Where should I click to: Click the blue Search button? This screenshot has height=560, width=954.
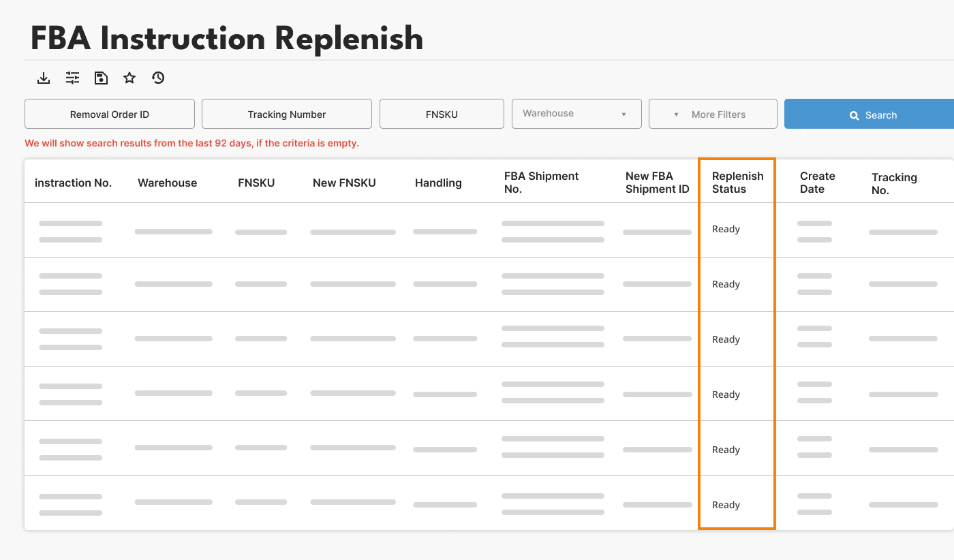(x=872, y=114)
